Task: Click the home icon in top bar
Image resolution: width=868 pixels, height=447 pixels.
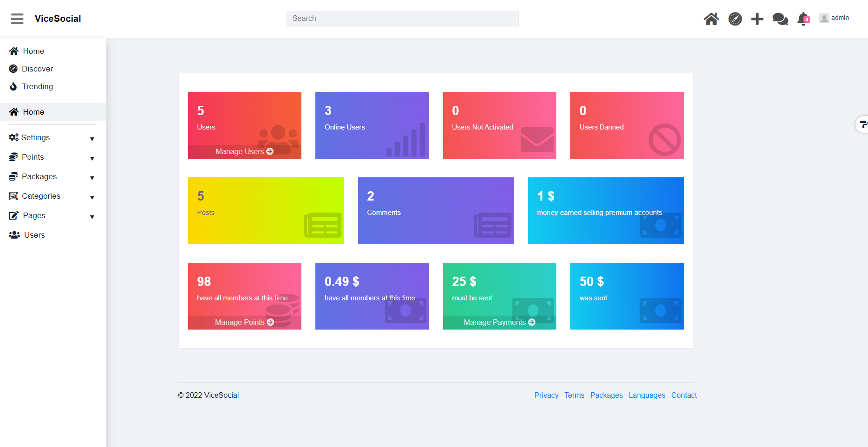Action: point(711,19)
